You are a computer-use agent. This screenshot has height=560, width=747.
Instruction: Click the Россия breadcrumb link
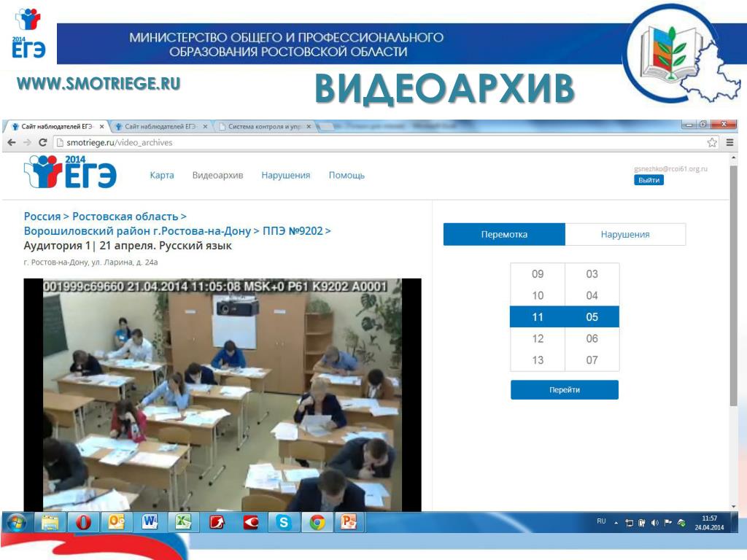(42, 216)
